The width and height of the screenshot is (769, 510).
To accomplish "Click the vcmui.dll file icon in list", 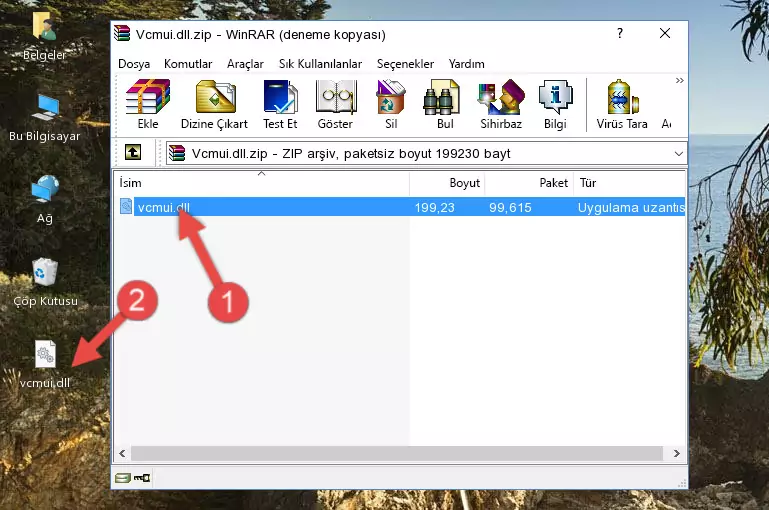I will pyautogui.click(x=126, y=206).
